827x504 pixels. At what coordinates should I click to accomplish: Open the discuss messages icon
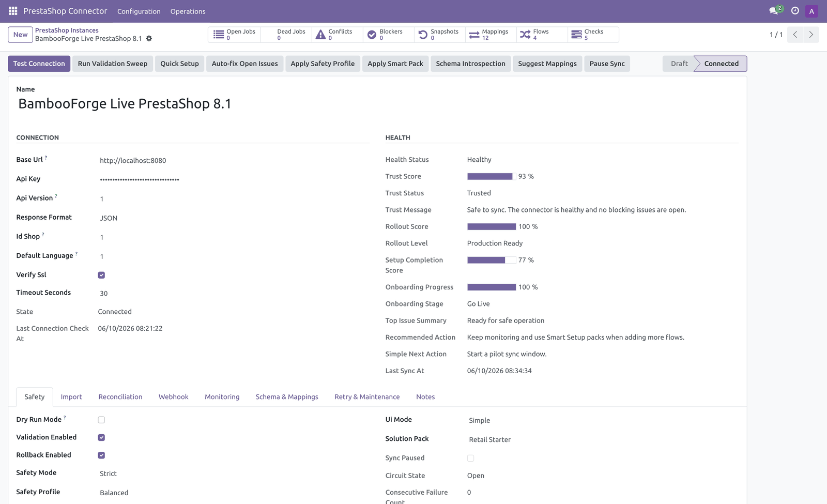774,11
